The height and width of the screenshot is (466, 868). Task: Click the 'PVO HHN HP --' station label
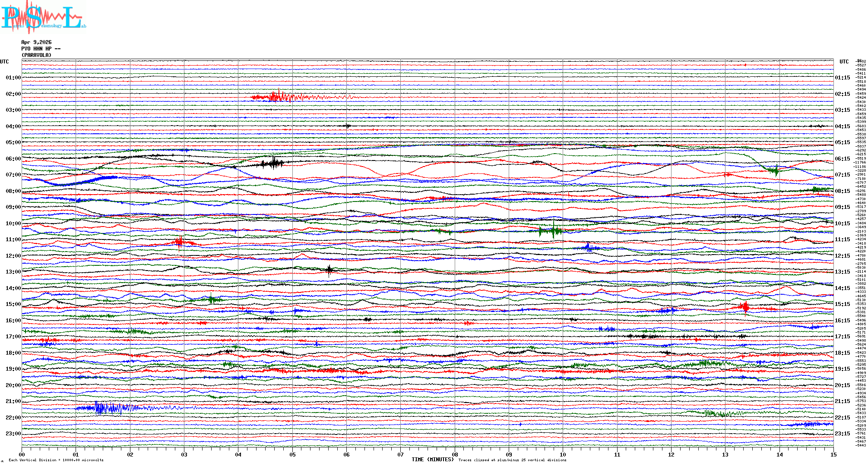click(41, 49)
